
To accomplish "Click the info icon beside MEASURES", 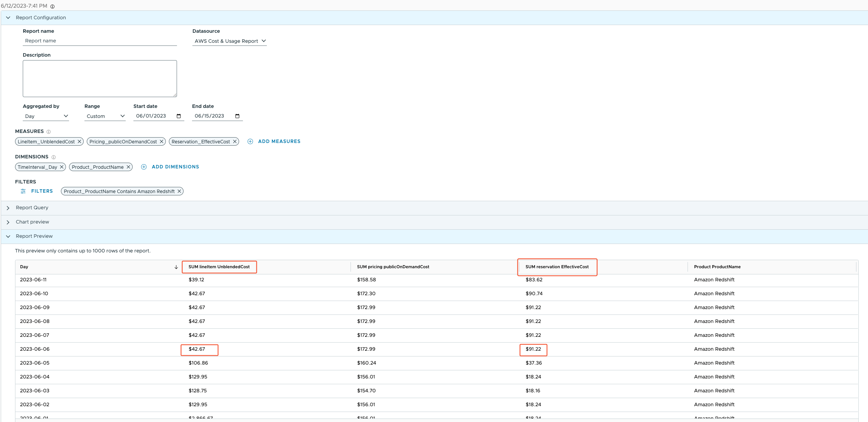I will tap(49, 132).
